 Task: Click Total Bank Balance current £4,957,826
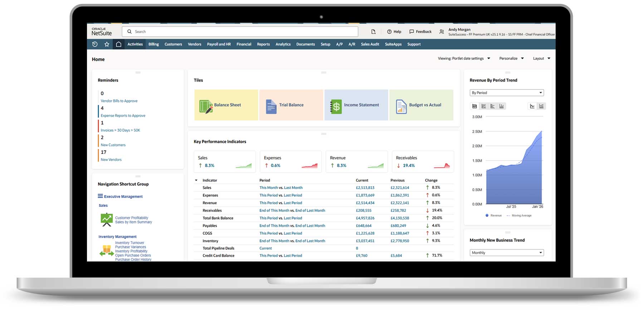pos(365,218)
